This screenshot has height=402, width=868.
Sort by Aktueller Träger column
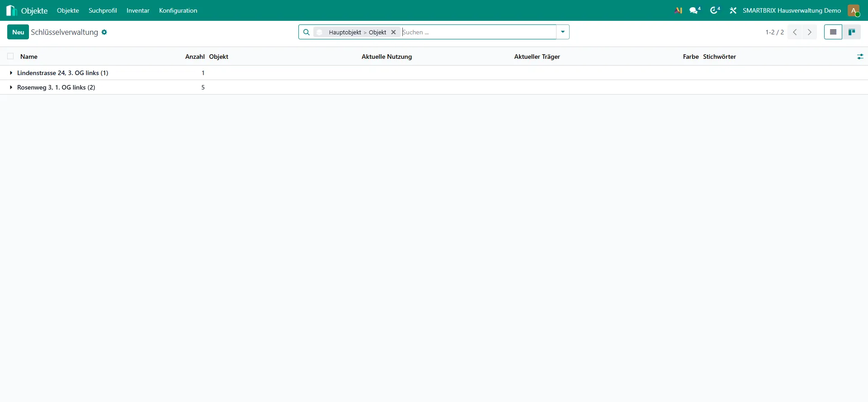(x=537, y=57)
